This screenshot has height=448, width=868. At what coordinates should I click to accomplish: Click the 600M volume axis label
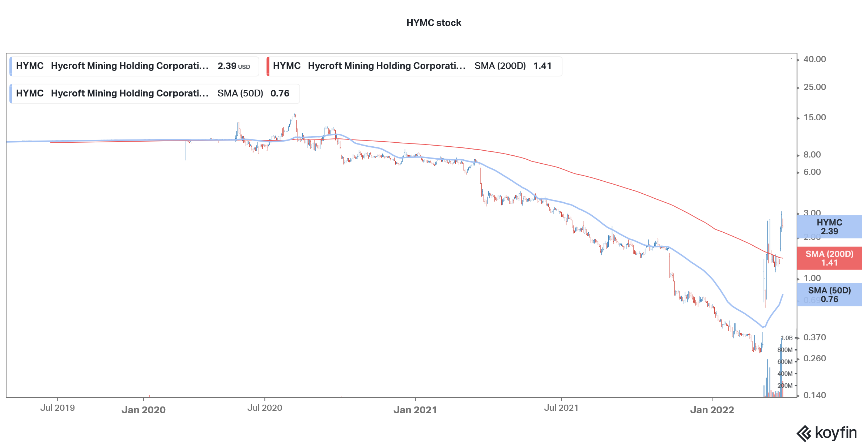pos(785,362)
